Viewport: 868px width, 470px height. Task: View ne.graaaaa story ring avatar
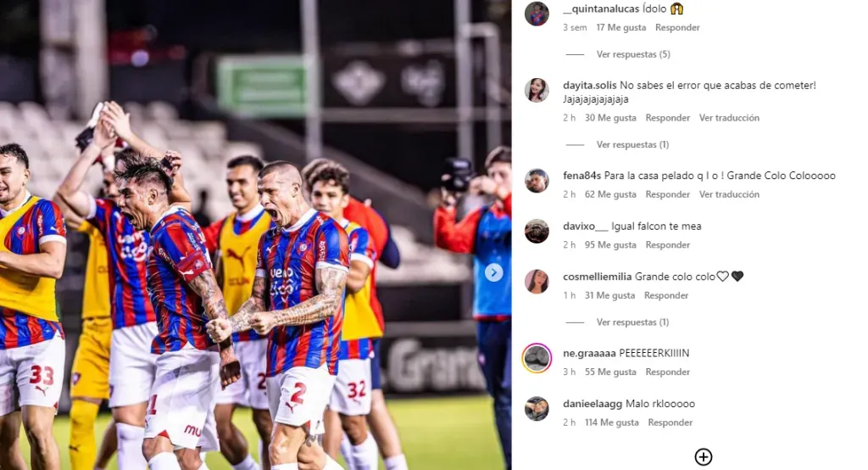click(x=537, y=358)
